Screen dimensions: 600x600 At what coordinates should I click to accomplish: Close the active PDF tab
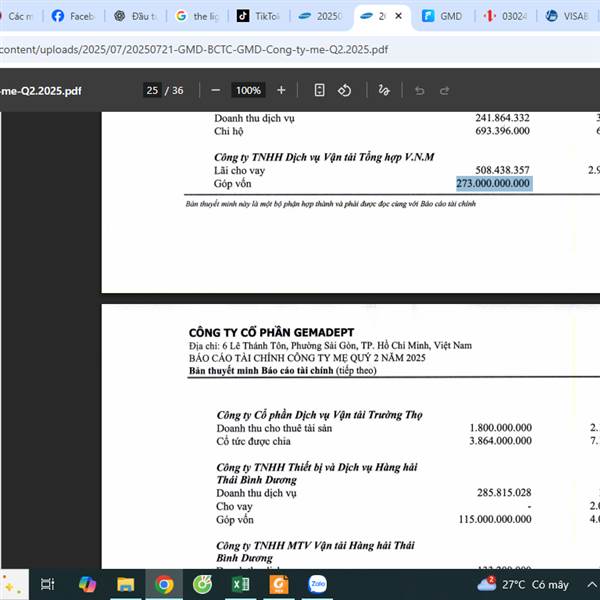click(398, 16)
